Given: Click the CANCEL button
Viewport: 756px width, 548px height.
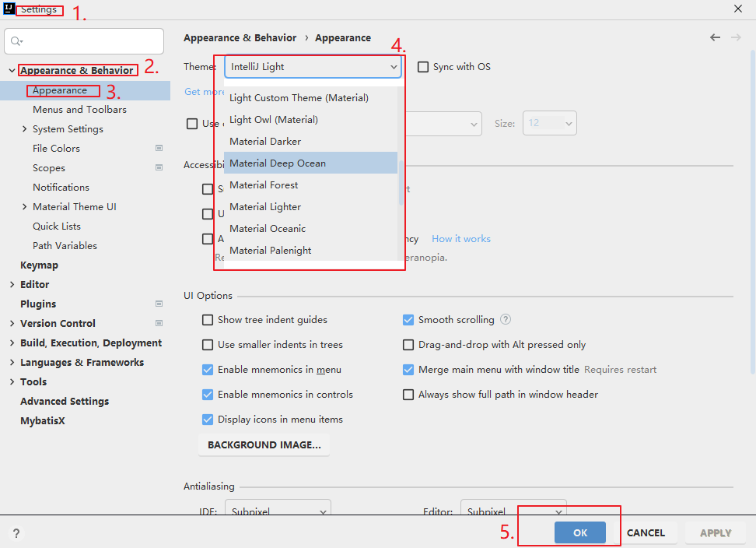Looking at the screenshot, I should [646, 532].
